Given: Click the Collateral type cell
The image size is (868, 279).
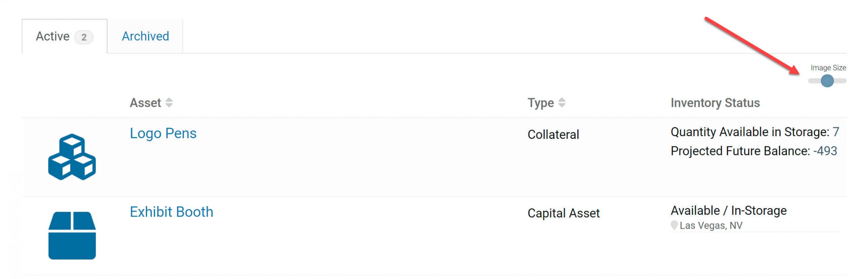Looking at the screenshot, I should point(553,134).
